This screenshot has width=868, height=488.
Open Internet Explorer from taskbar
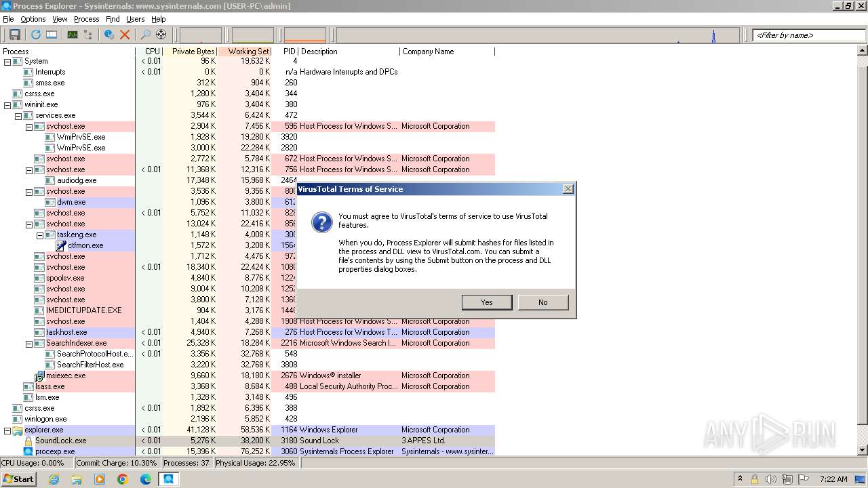(x=54, y=479)
